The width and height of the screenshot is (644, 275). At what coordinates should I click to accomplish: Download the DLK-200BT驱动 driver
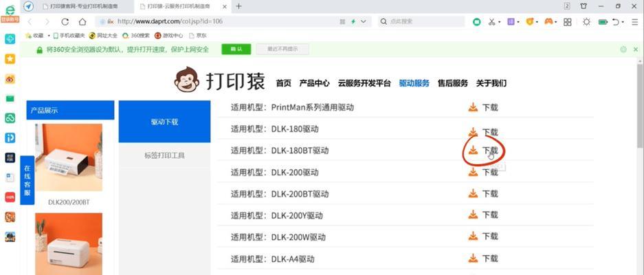click(483, 193)
